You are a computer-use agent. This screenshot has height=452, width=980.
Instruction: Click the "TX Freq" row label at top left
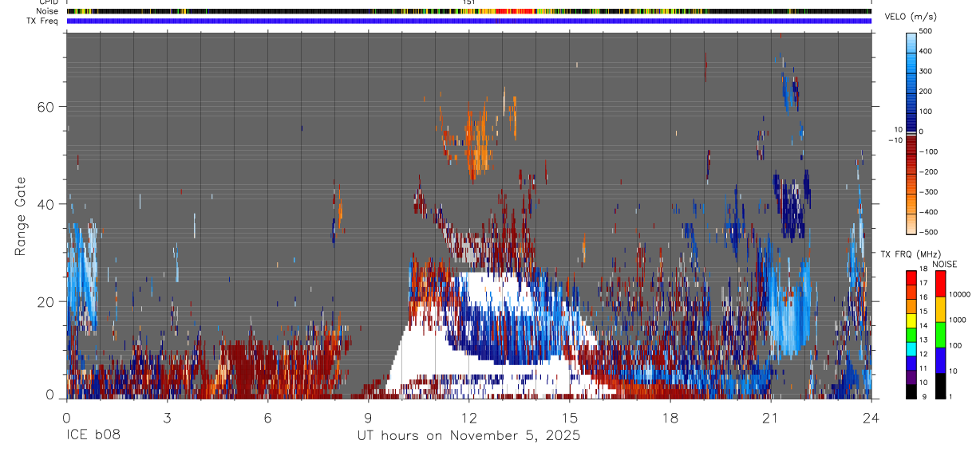pos(43,22)
